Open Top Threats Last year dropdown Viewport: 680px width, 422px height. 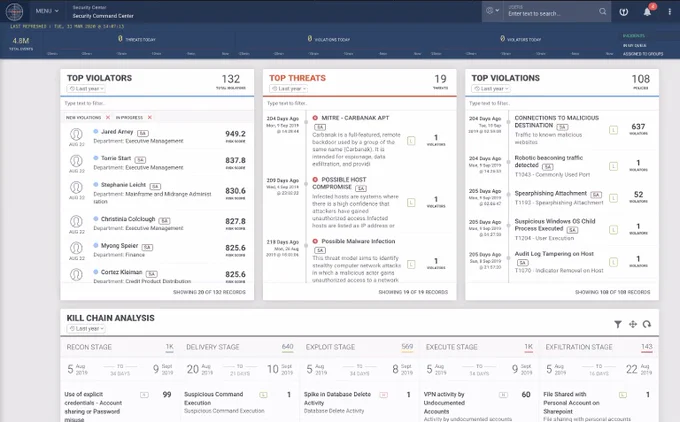click(x=288, y=88)
